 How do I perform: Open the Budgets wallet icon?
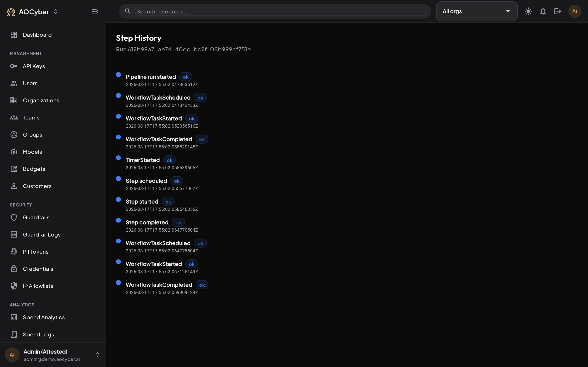pos(14,169)
